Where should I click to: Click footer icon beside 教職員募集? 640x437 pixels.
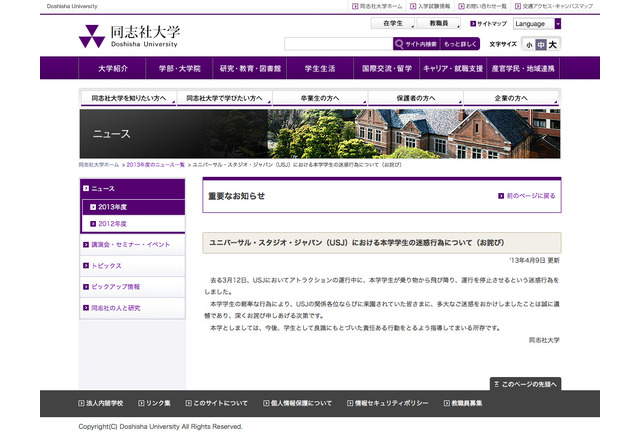click(447, 403)
